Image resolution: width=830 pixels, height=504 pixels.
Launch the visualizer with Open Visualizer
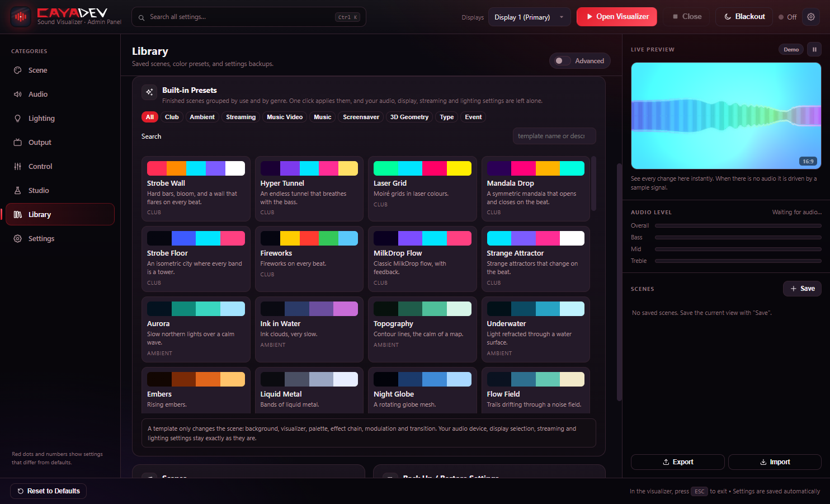click(617, 17)
